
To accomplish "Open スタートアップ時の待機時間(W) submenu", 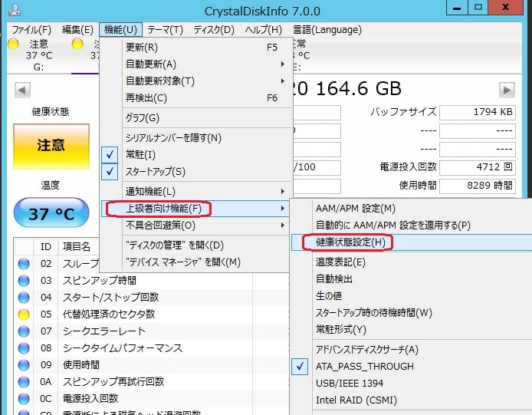I will click(x=412, y=312).
